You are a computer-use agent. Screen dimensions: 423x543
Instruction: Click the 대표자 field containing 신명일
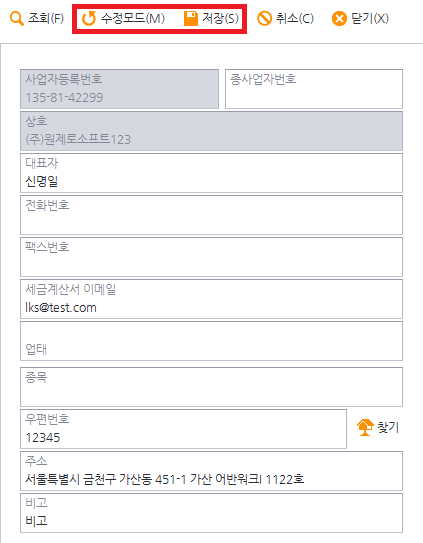coord(211,173)
